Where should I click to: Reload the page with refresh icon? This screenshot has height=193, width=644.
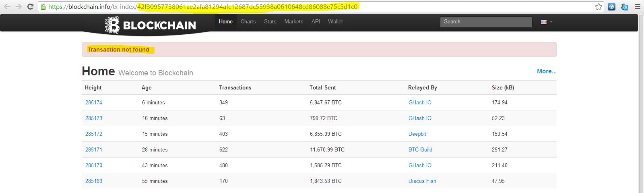point(30,6)
